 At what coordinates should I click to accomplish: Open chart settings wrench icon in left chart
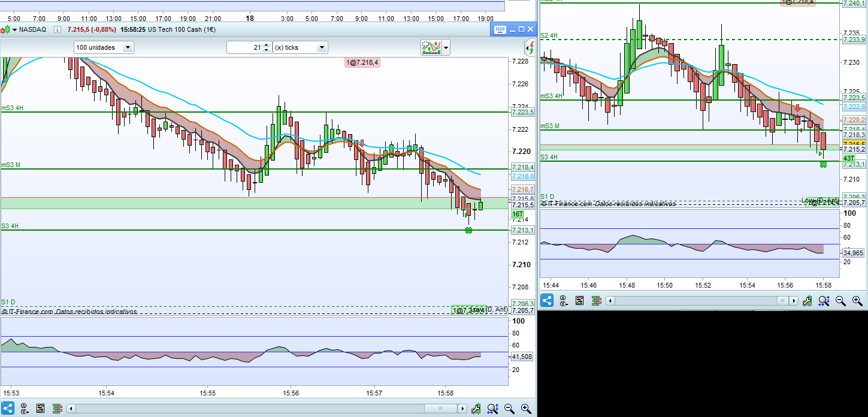click(477, 409)
